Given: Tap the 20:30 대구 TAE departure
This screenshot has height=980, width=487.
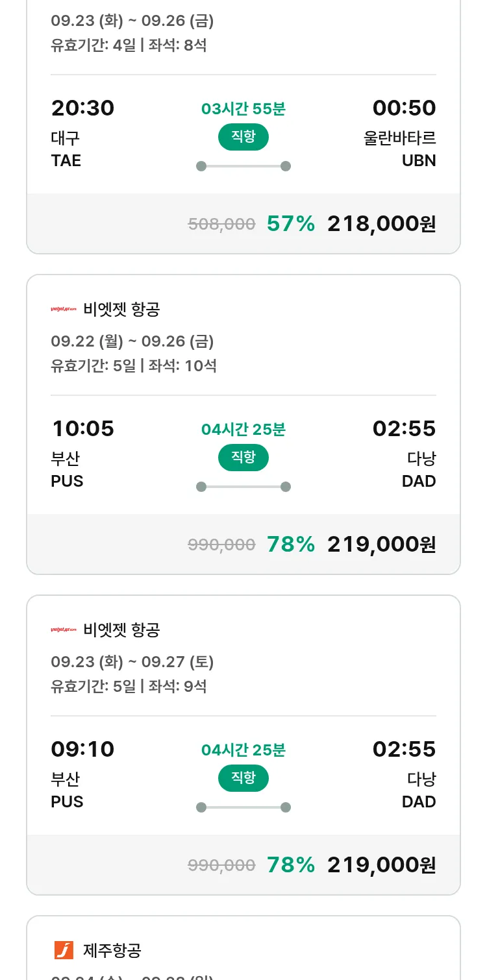Looking at the screenshot, I should 82,108.
